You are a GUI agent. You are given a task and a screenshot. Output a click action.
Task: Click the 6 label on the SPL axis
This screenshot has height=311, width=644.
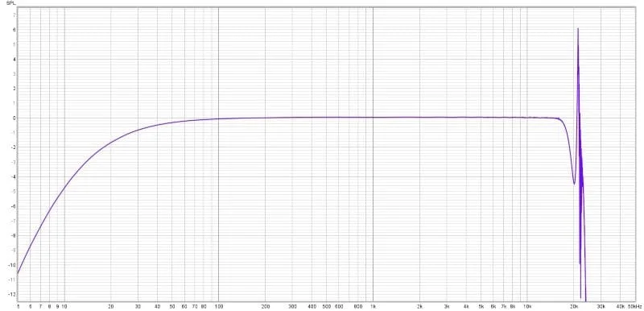[14, 30]
